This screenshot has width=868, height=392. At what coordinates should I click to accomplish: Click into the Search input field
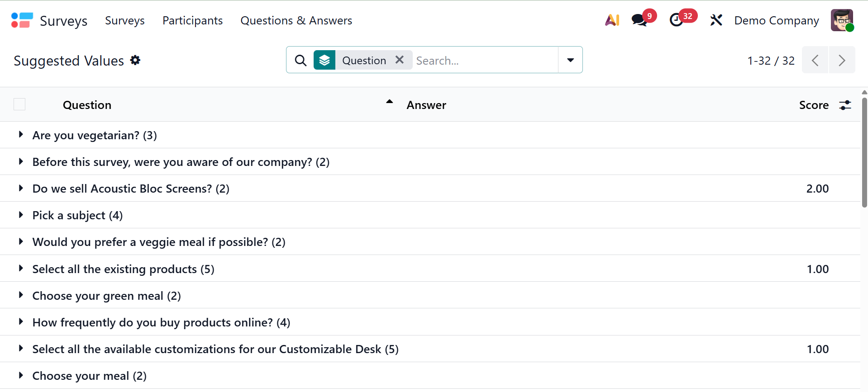[484, 61]
